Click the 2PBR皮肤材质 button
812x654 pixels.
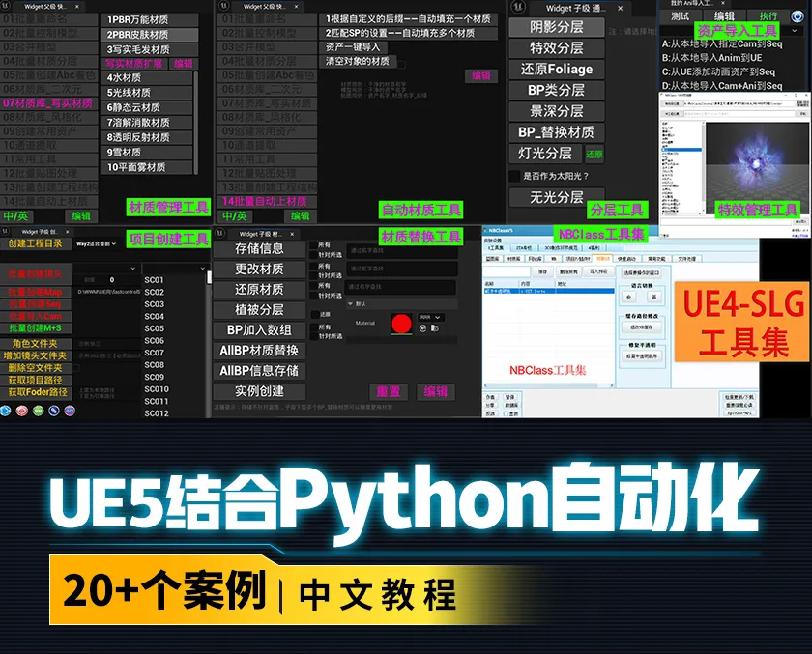[x=149, y=35]
